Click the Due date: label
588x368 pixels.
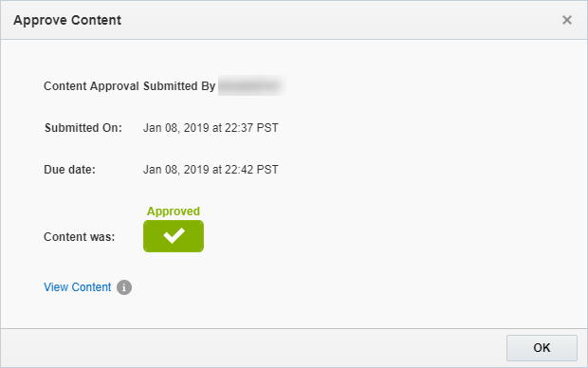tap(69, 170)
